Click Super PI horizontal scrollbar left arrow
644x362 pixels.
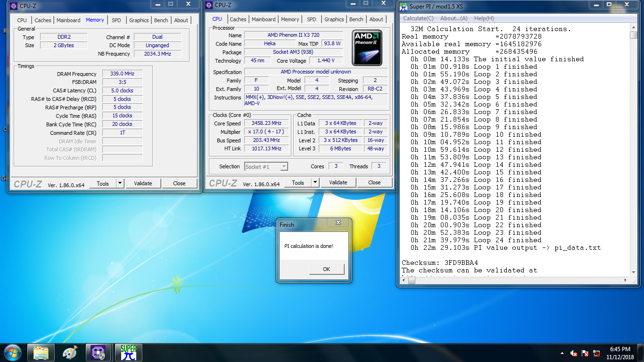[403, 280]
